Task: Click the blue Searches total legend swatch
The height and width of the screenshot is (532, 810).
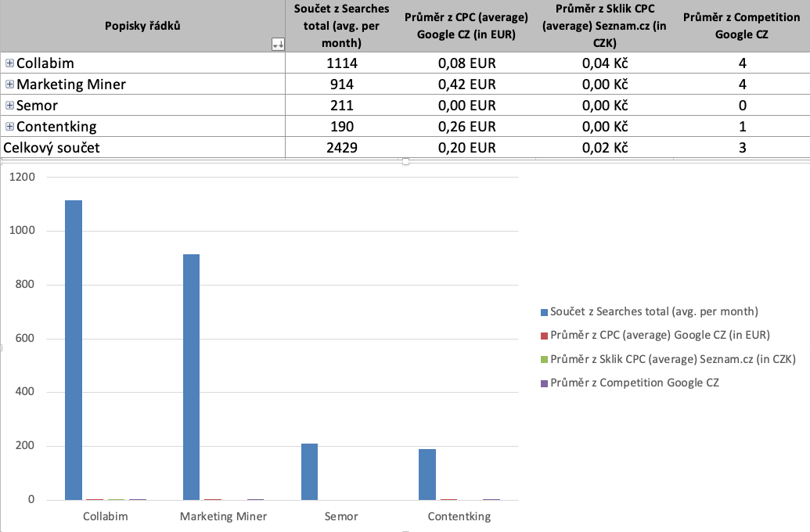Action: 544,312
